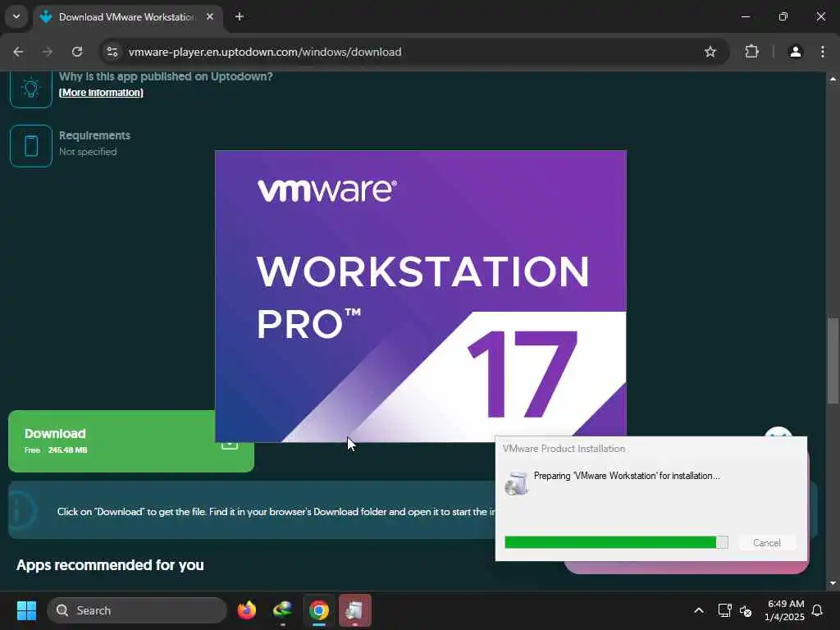This screenshot has width=840, height=630.
Task: Open the Chrome profile avatar
Action: tap(795, 52)
